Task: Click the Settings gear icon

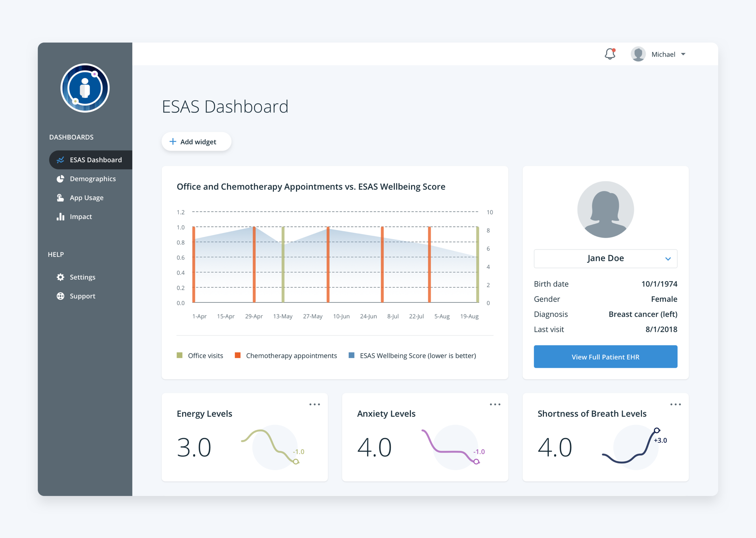Action: click(x=60, y=277)
